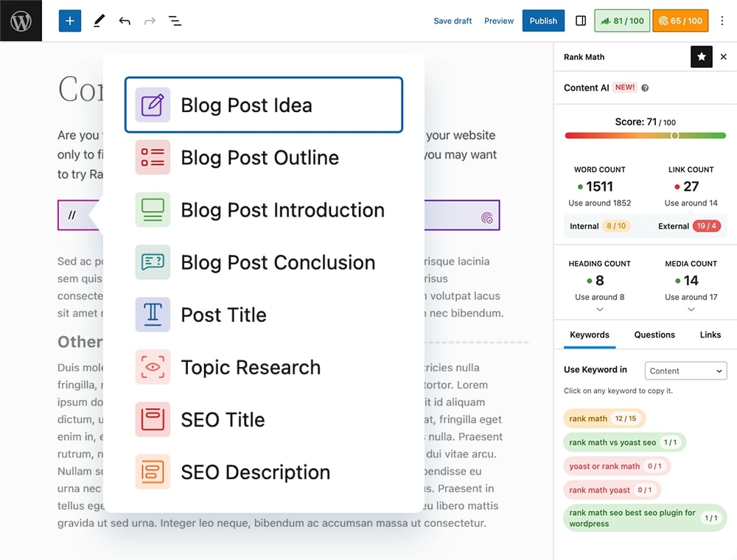Expand the word count recommendation chevron
Image resolution: width=737 pixels, height=560 pixels.
tap(599, 214)
